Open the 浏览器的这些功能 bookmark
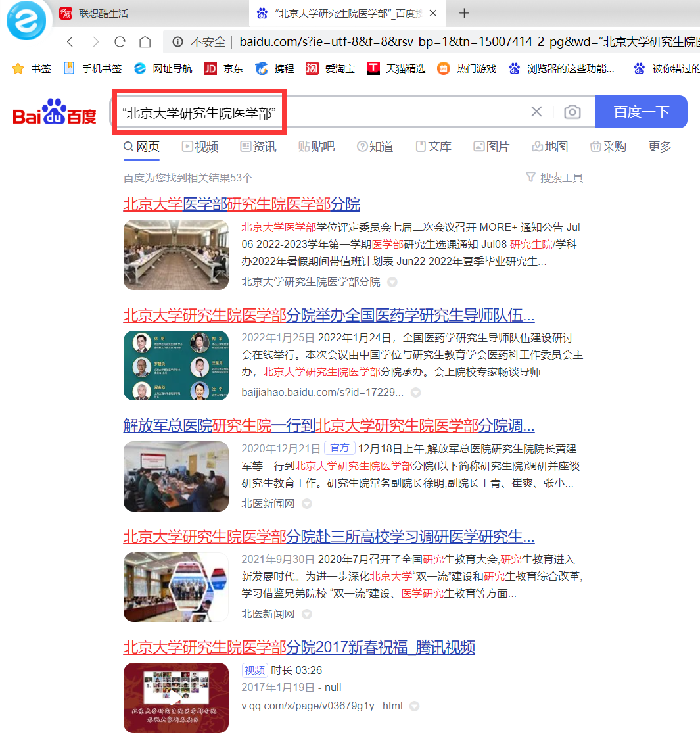 coord(561,68)
